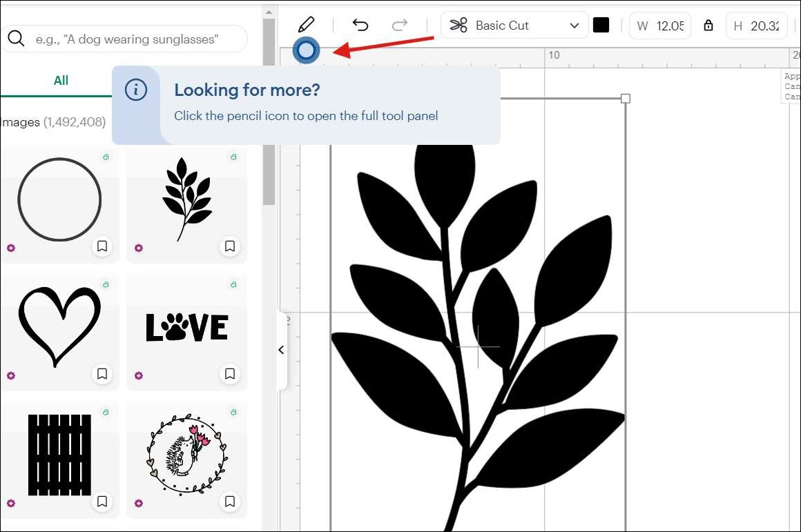Toggle the aspect ratio lock
The image size is (801, 532).
(708, 25)
